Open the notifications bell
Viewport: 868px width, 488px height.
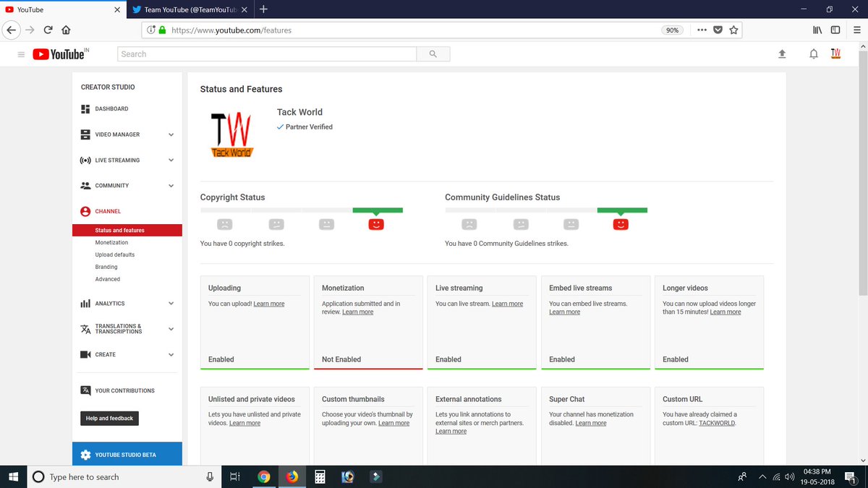[x=814, y=54]
